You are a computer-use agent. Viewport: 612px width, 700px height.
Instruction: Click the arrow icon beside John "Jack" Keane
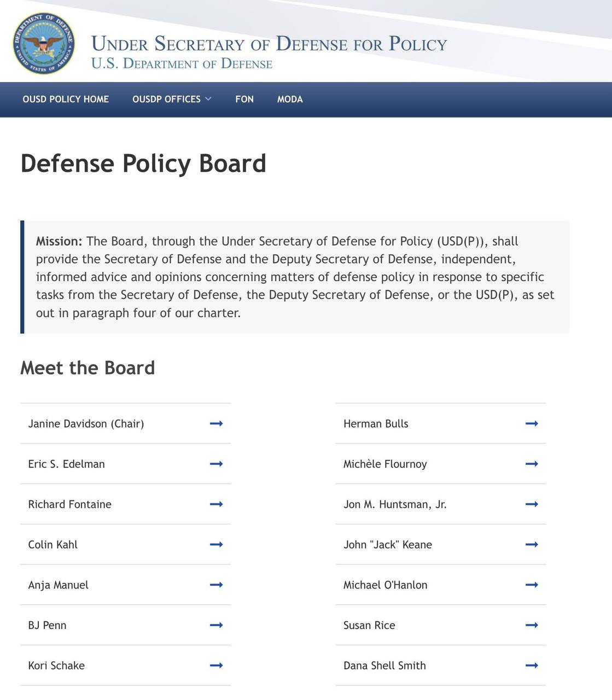click(532, 545)
